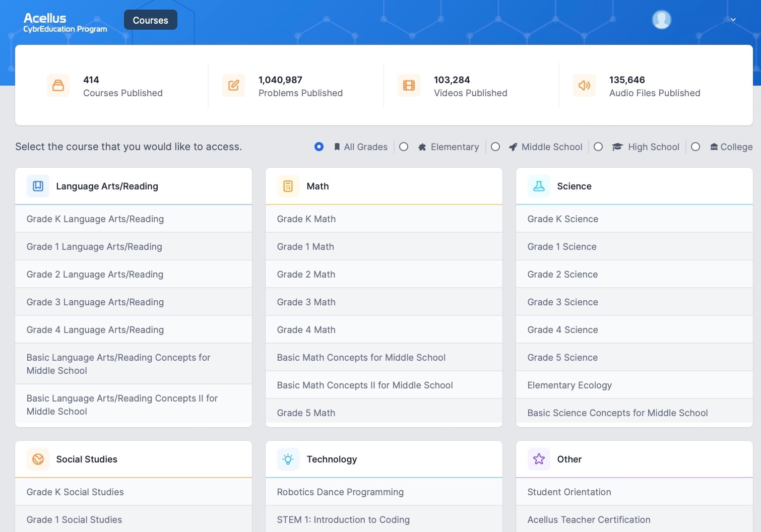Open Grade 5 Science course
The width and height of the screenshot is (761, 532).
coord(635,357)
